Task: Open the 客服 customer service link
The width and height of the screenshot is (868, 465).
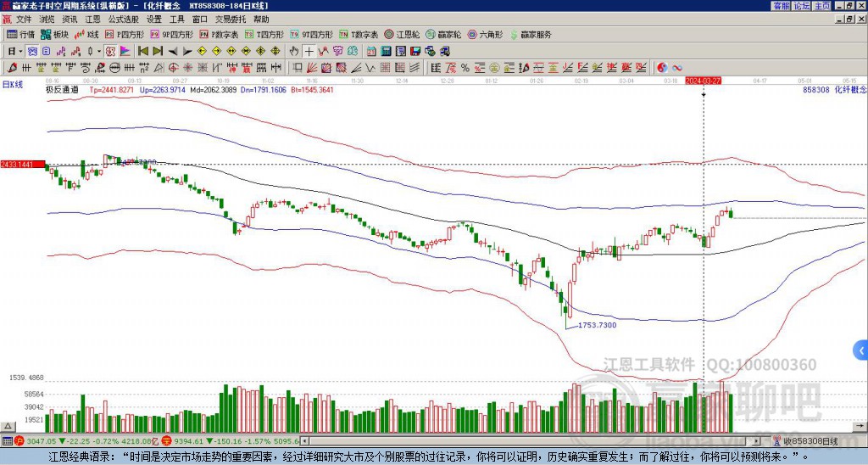Action: coord(781,6)
